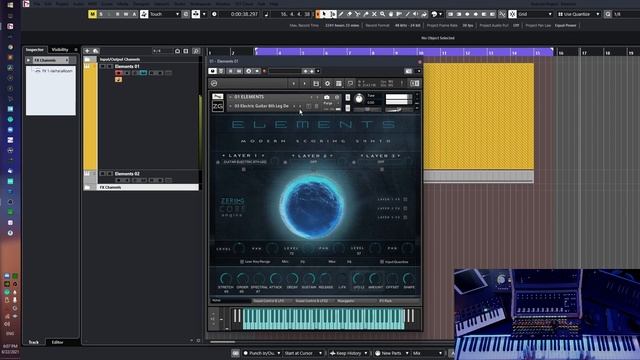The image size is (640, 360).
Task: Open the Kontakt settings gear icon
Action: pos(327,83)
